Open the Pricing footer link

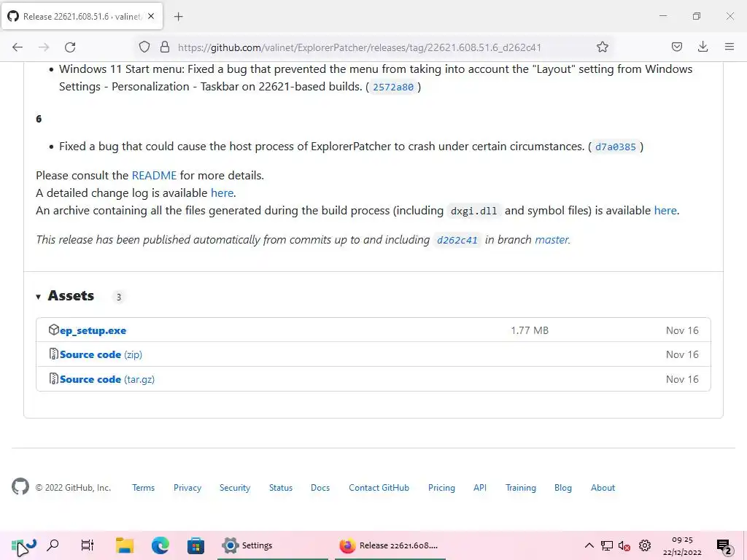pyautogui.click(x=441, y=488)
